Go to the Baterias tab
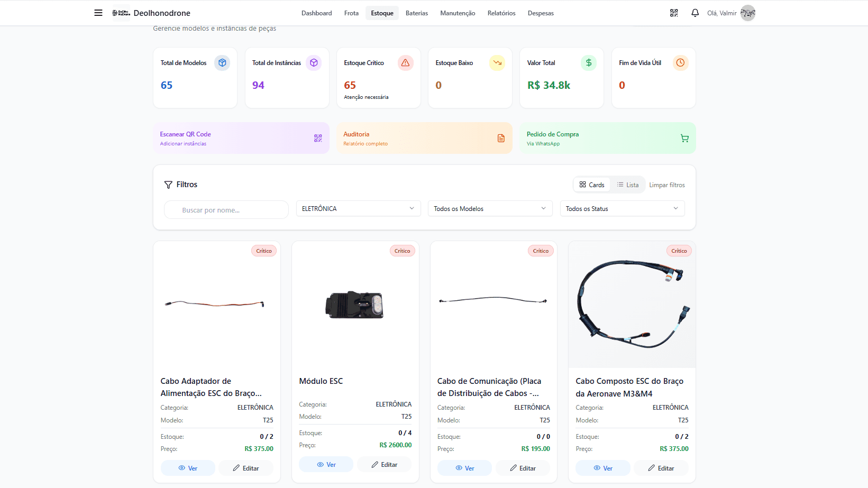Image resolution: width=868 pixels, height=488 pixels. point(416,13)
